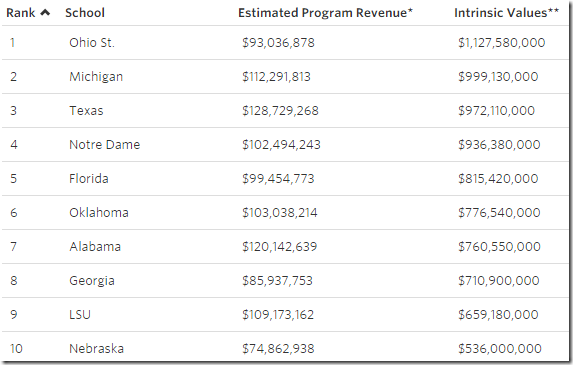This screenshot has height=365, width=573.
Task: Click the School column header
Action: (x=85, y=13)
